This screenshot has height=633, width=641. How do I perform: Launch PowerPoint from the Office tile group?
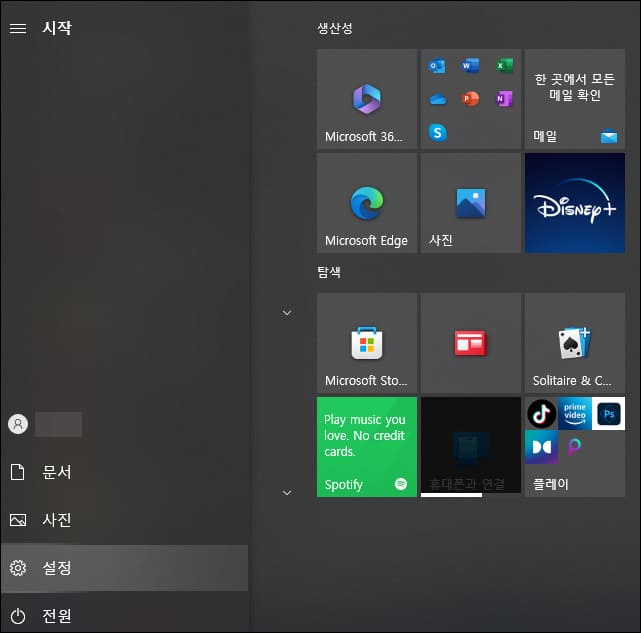tap(470, 99)
